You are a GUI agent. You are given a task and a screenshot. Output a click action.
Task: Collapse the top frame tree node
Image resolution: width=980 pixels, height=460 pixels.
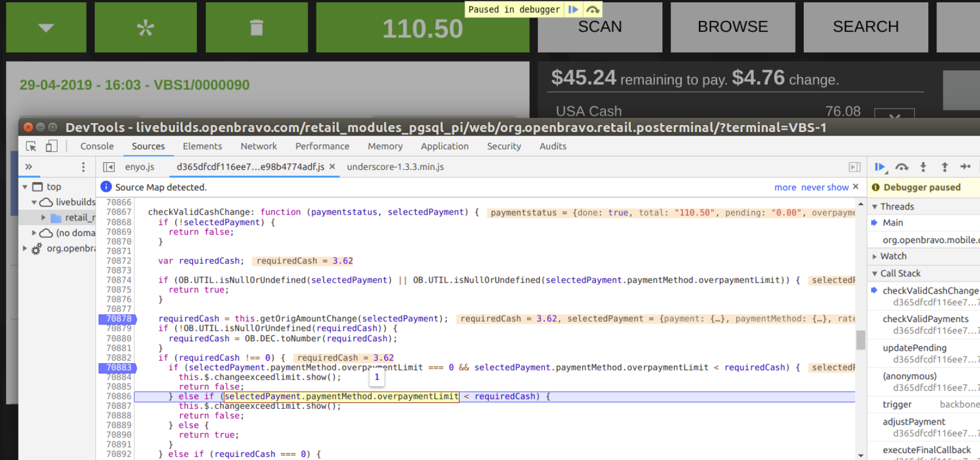25,187
